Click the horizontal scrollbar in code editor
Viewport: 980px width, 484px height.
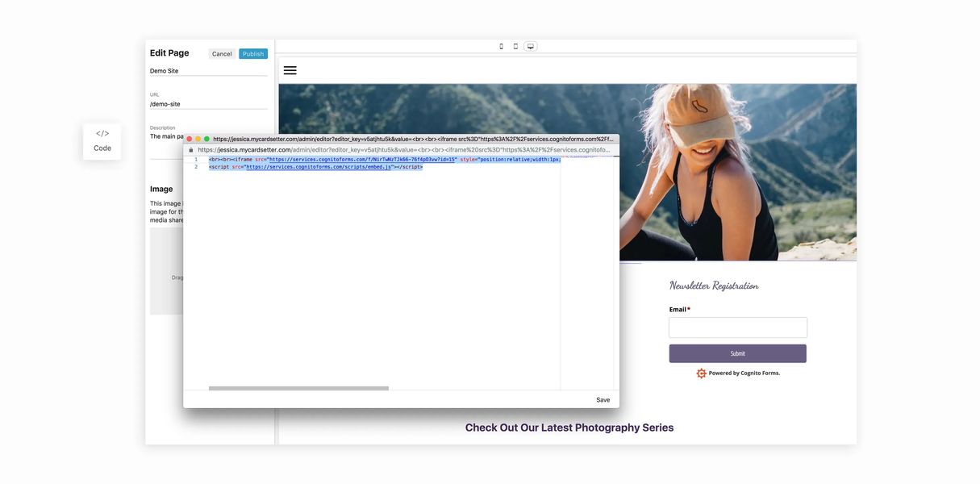(x=298, y=388)
